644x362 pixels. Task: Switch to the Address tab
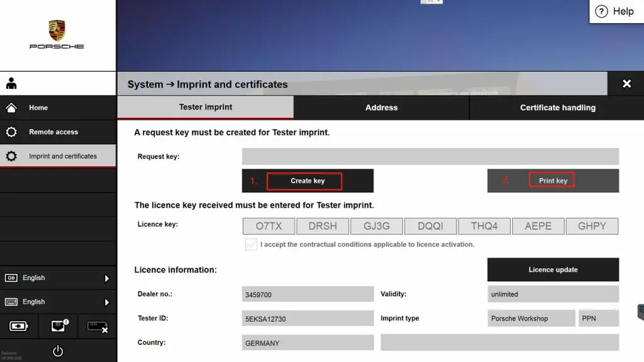381,108
